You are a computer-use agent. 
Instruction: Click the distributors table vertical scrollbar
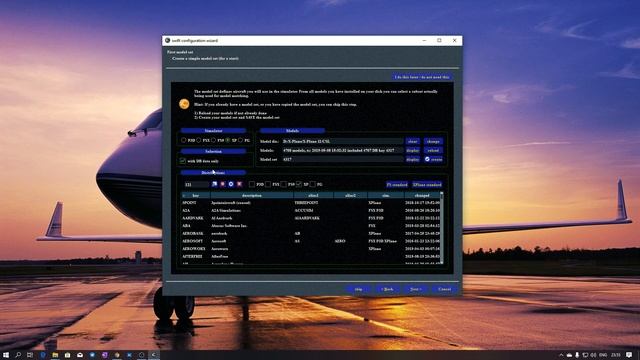(x=442, y=228)
